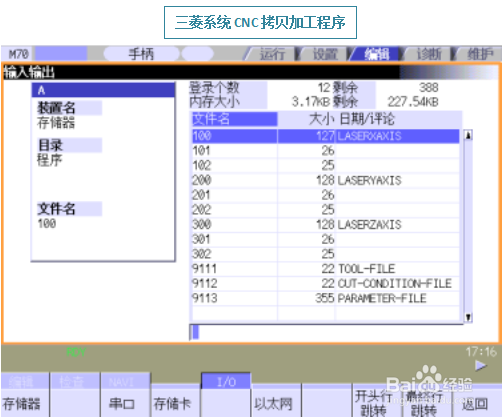Screen dimensions: 504x419
Task: Open the 运行 tab
Action: click(x=272, y=54)
